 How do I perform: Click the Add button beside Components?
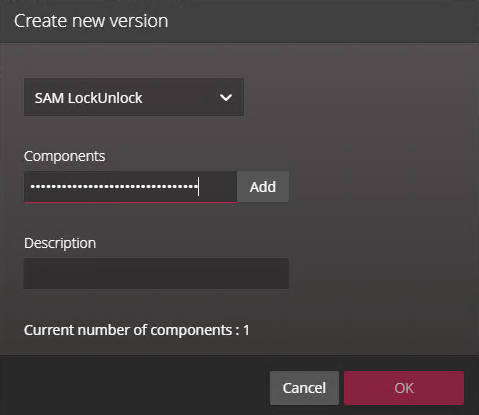point(263,187)
